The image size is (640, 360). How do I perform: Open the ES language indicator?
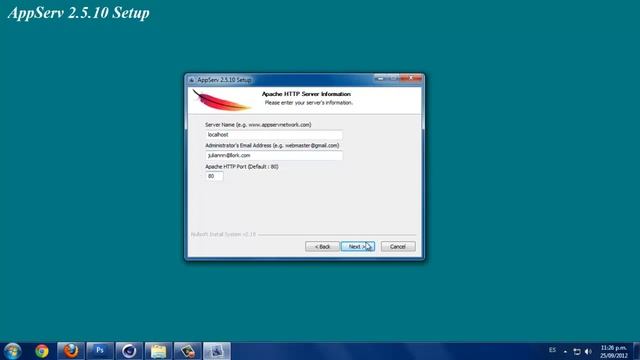click(x=552, y=350)
